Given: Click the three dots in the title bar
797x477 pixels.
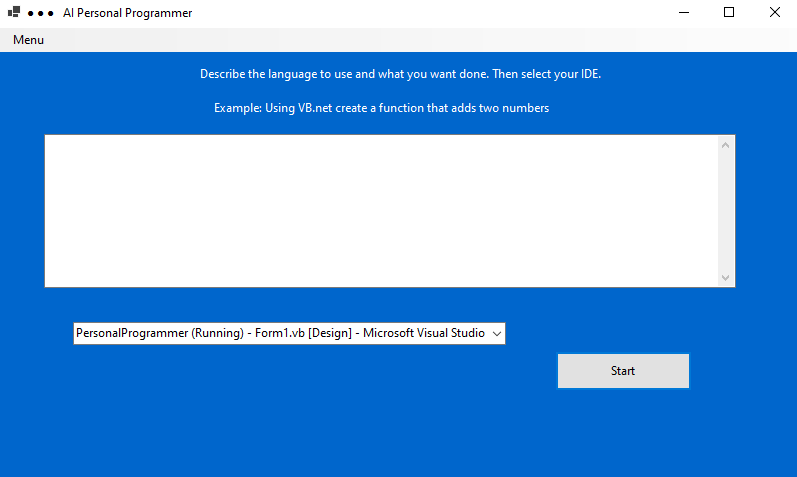Looking at the screenshot, I should (x=41, y=14).
